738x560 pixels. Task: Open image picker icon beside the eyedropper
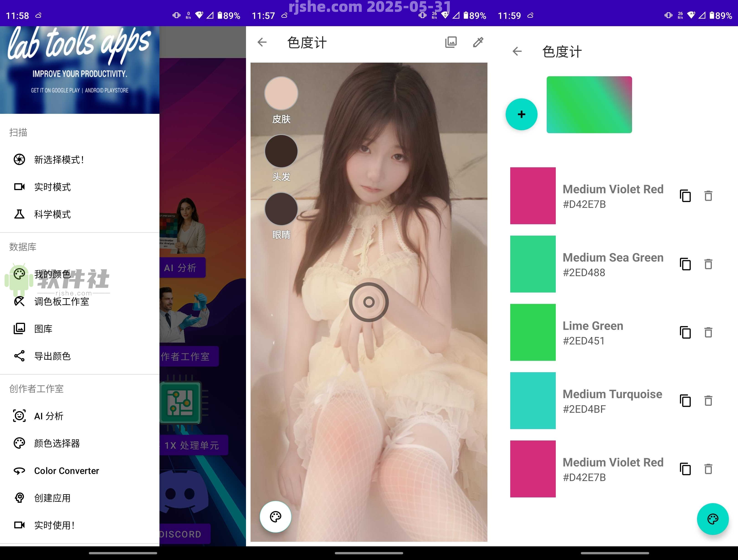coord(451,42)
